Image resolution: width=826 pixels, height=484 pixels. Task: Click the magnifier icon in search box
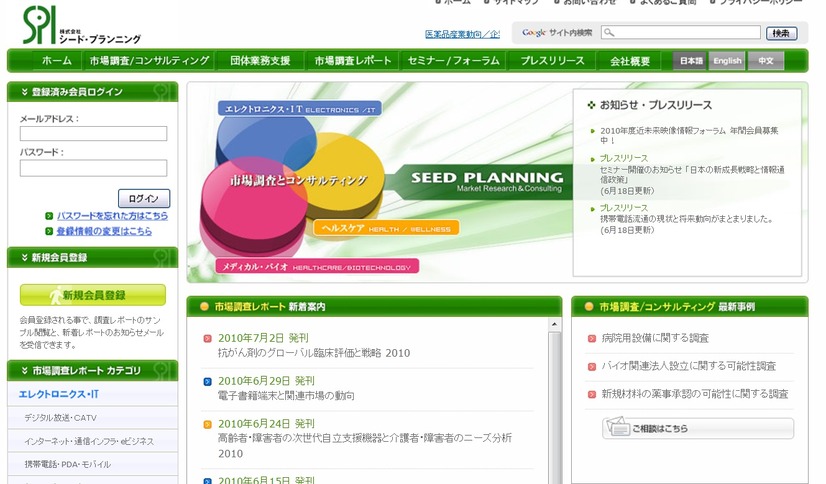(x=609, y=33)
